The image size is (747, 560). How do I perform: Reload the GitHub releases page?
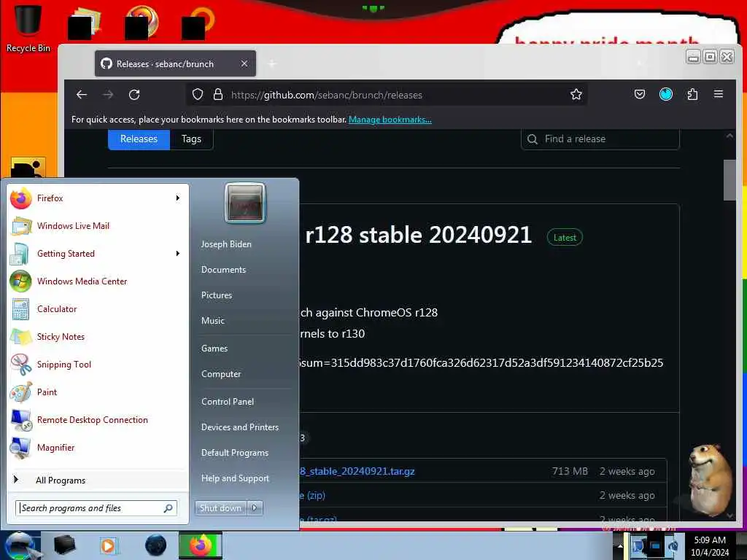point(134,95)
